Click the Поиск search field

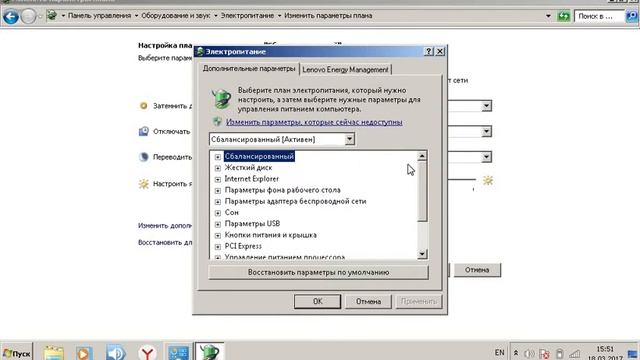pyautogui.click(x=599, y=16)
